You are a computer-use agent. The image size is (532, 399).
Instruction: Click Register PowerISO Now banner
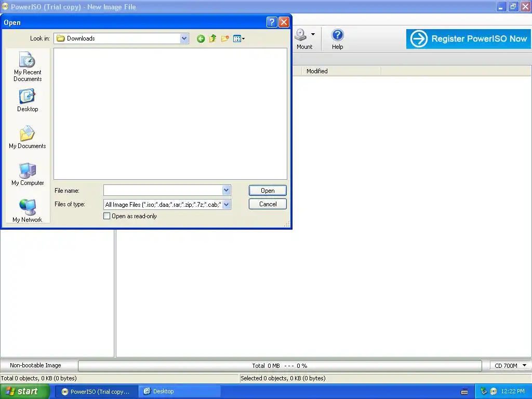click(469, 38)
